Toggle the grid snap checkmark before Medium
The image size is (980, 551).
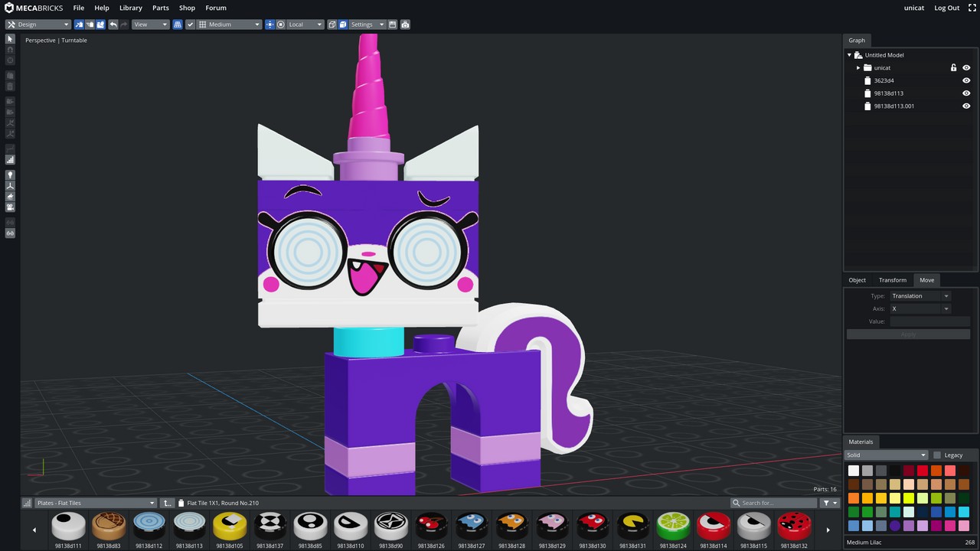pos(191,24)
